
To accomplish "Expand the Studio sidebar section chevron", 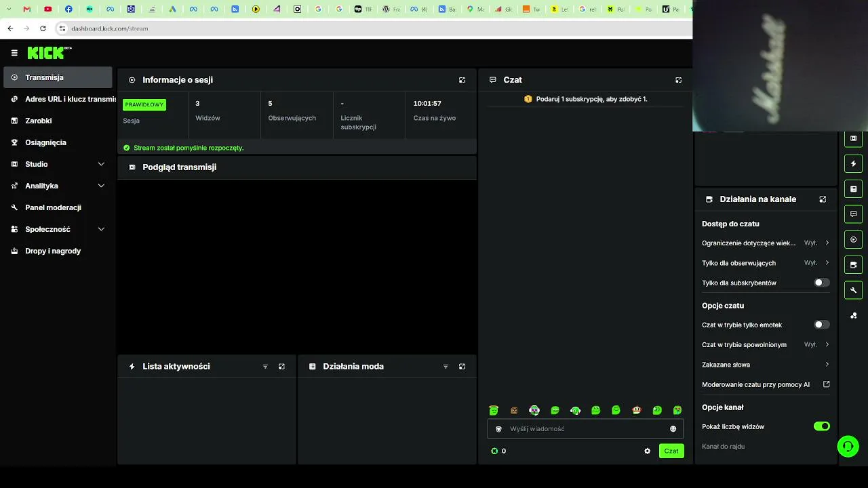I will pyautogui.click(x=101, y=164).
